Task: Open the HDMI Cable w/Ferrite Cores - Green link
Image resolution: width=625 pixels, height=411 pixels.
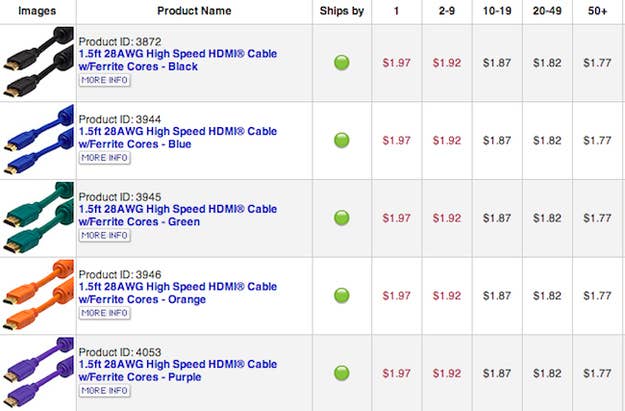Action: click(178, 215)
